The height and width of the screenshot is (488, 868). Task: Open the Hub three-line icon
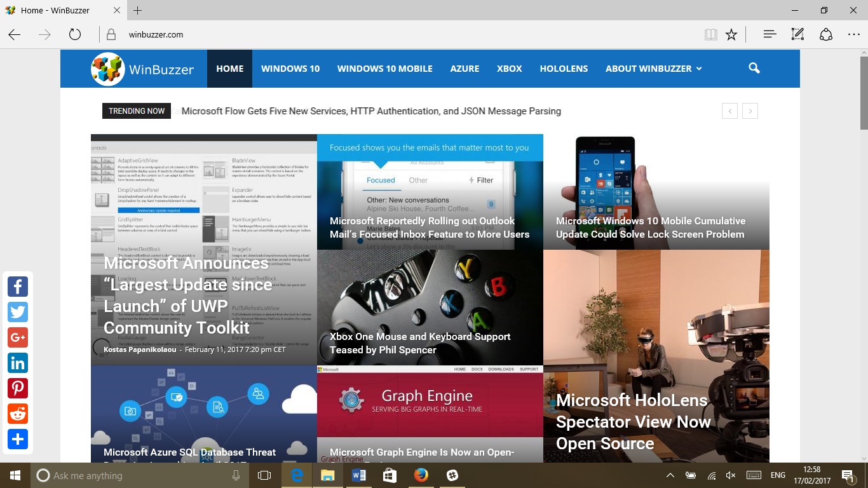(x=770, y=34)
